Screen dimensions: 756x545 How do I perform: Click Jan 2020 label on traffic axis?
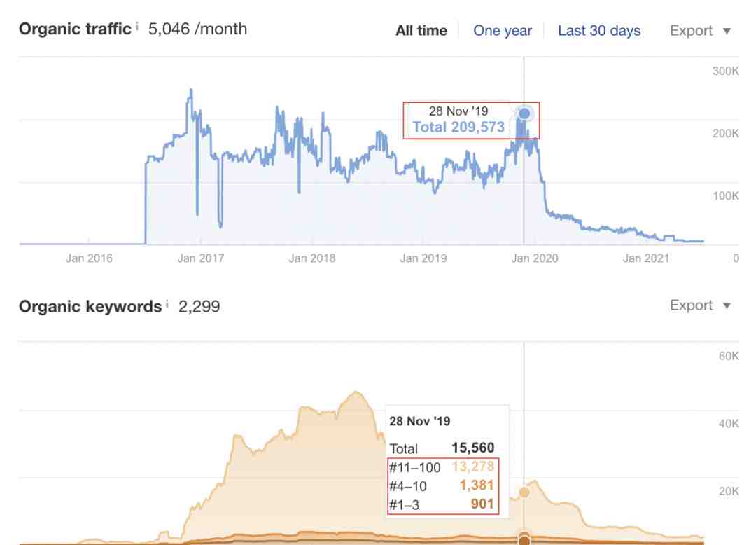[535, 258]
